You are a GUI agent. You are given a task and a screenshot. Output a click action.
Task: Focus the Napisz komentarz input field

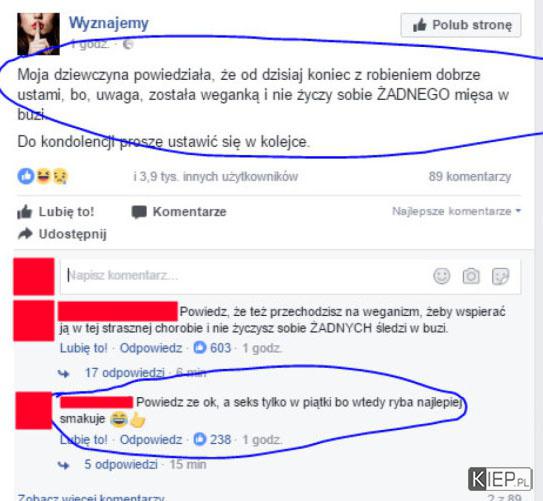[x=242, y=276]
